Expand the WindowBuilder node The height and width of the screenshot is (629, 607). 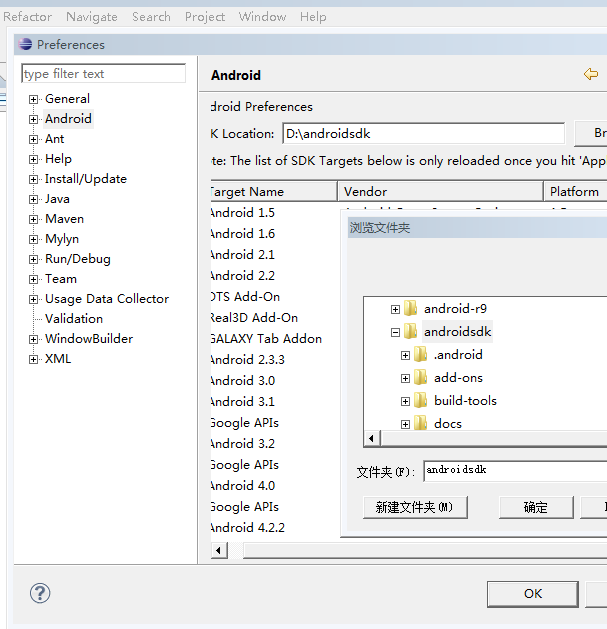tap(33, 339)
